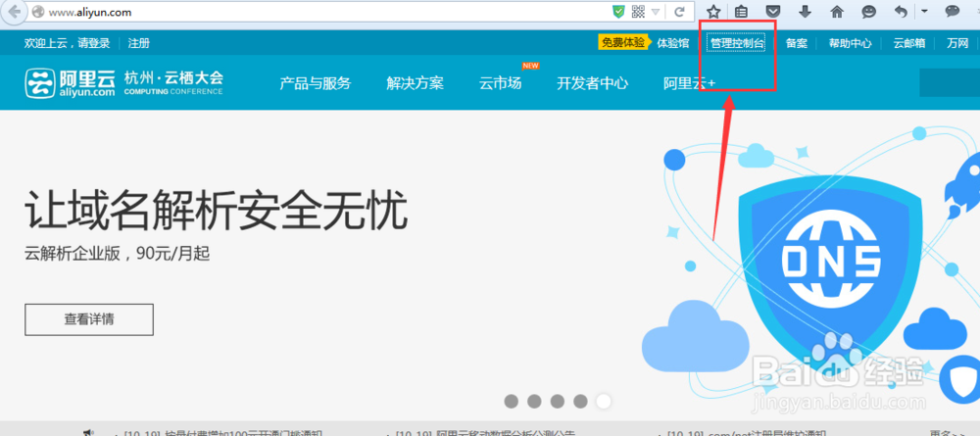Open 云市场 navigation menu

pyautogui.click(x=500, y=83)
